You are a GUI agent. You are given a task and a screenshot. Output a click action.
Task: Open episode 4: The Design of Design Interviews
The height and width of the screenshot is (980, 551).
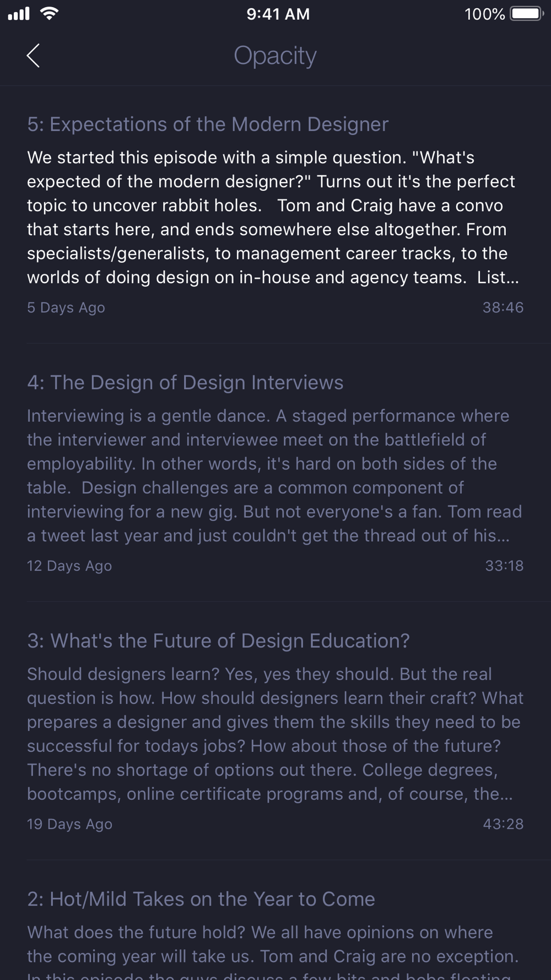coord(185,383)
